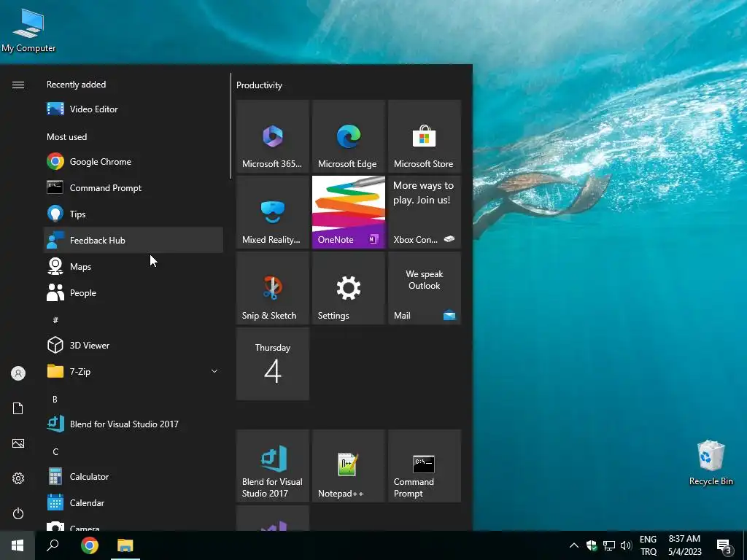Open Video Editor from Recently added

click(133, 109)
